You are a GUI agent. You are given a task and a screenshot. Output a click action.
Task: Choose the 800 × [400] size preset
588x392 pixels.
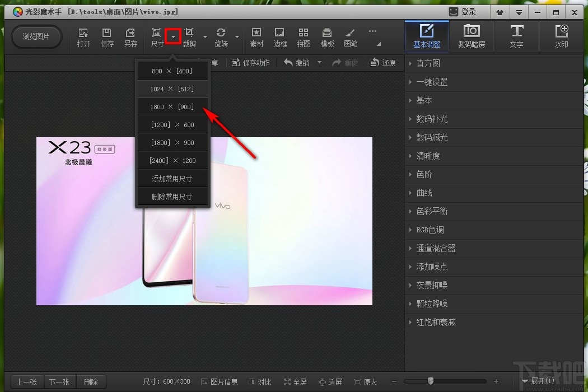172,71
